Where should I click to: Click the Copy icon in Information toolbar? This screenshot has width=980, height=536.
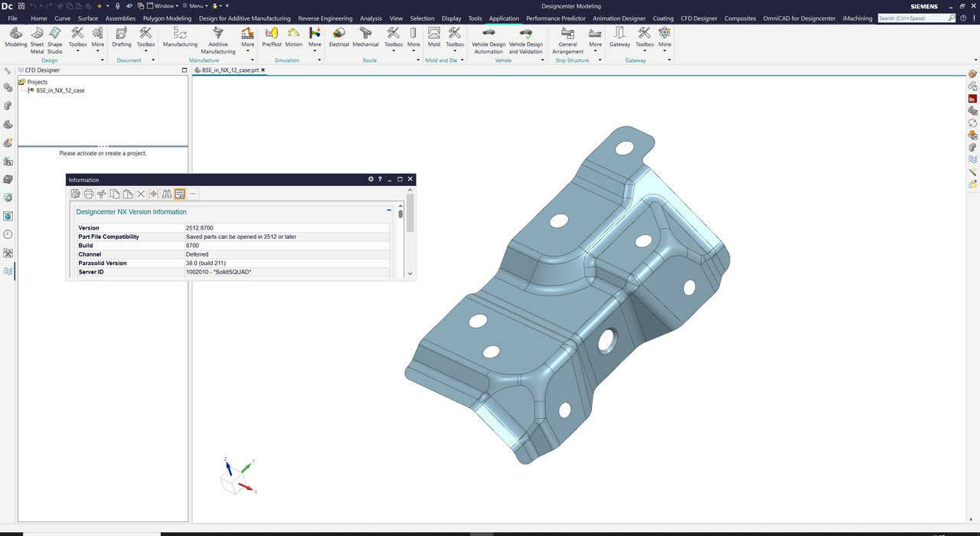115,194
